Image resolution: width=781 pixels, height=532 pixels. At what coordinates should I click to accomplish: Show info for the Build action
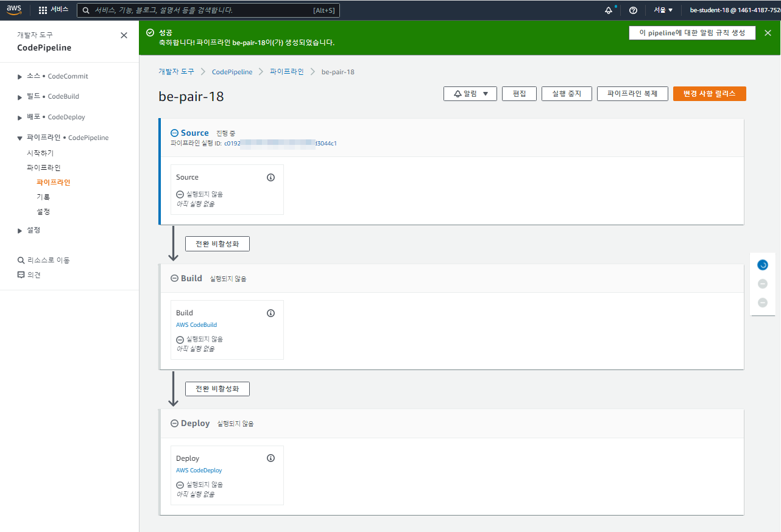point(271,313)
